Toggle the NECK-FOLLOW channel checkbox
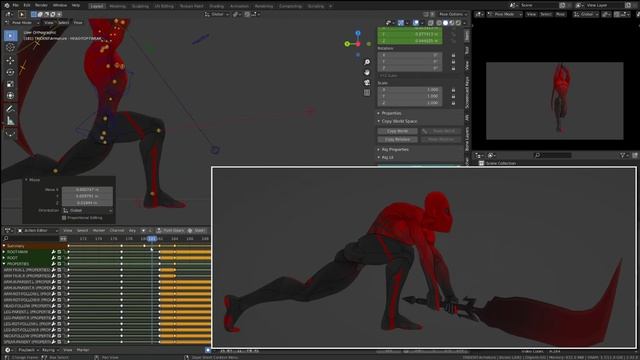This screenshot has height=360, width=640. (x=60, y=336)
